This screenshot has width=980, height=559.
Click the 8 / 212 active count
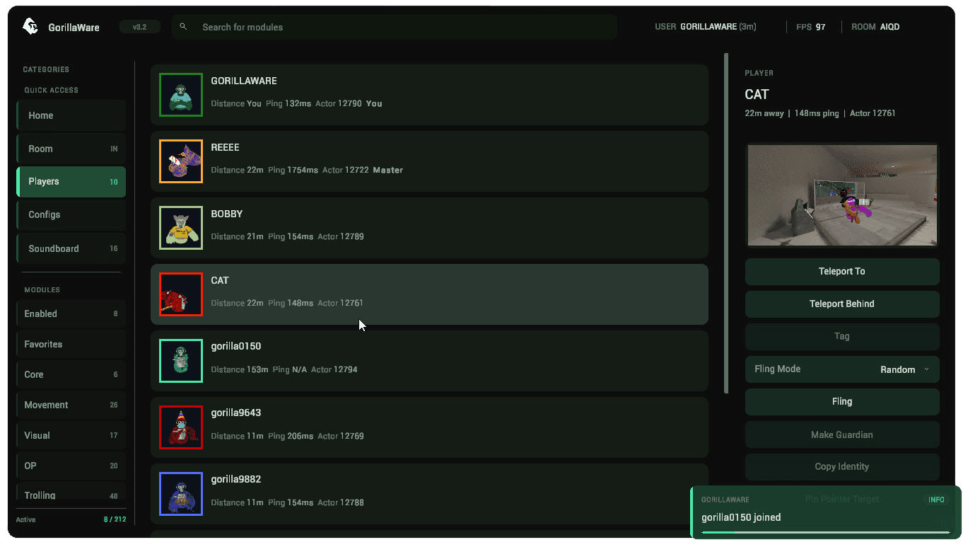[x=115, y=519]
